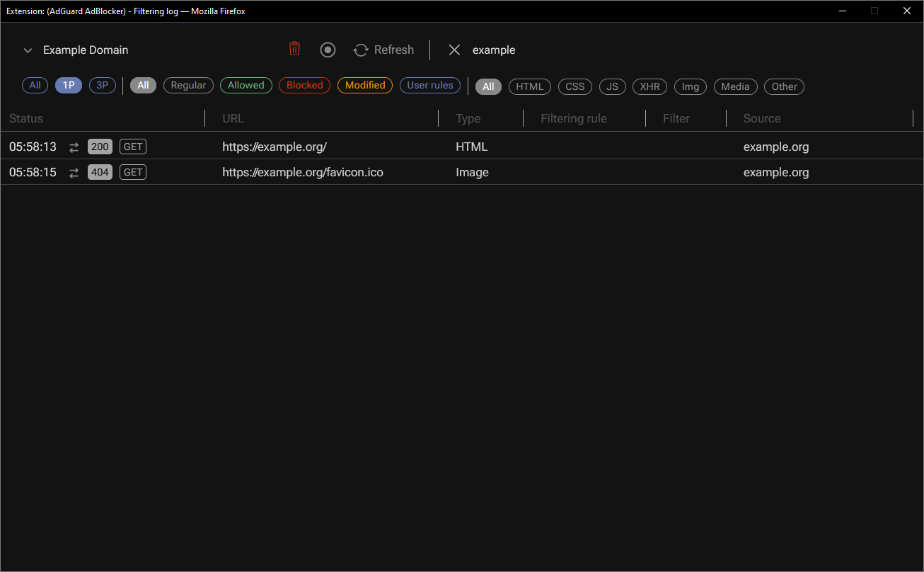Switch to the XHR request type filter

point(649,86)
